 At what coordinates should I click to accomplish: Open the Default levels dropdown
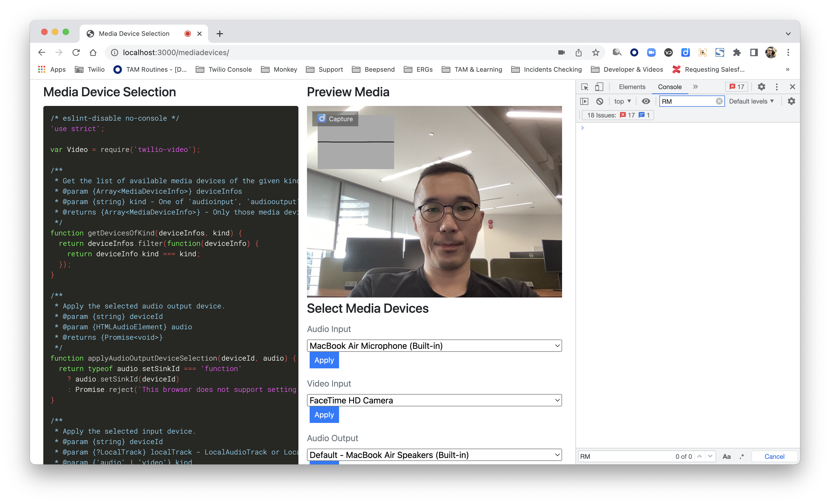coord(751,101)
